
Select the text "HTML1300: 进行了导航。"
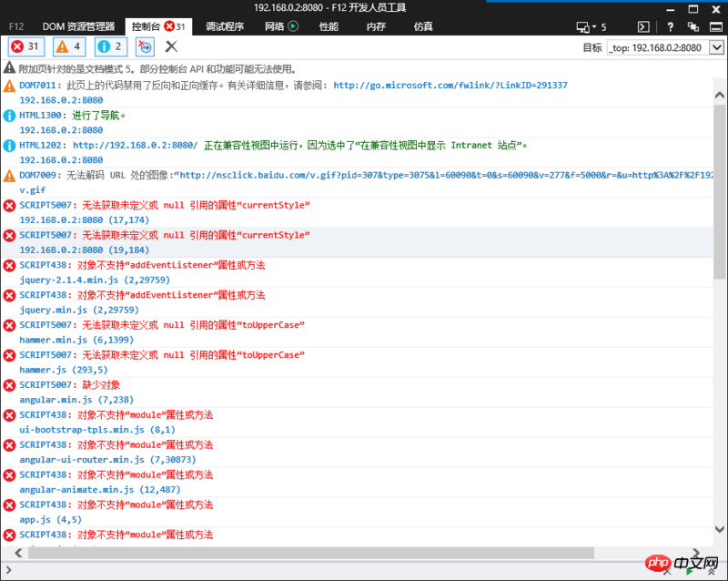pos(73,116)
